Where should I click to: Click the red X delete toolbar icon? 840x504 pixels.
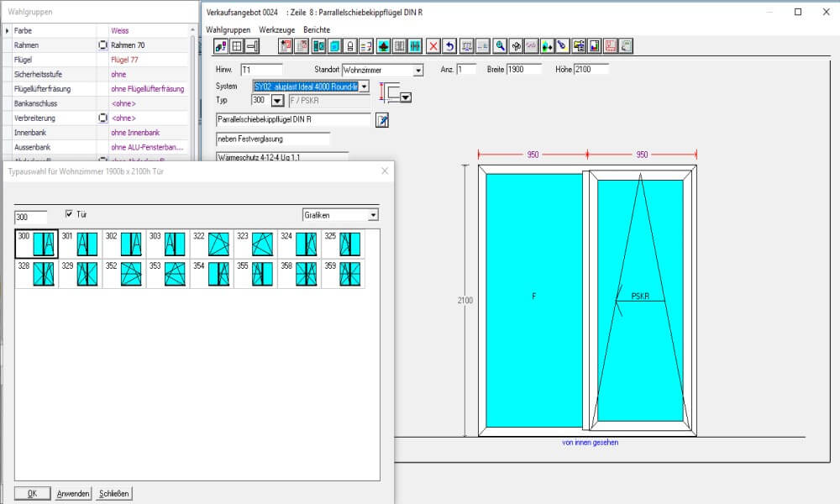point(433,46)
